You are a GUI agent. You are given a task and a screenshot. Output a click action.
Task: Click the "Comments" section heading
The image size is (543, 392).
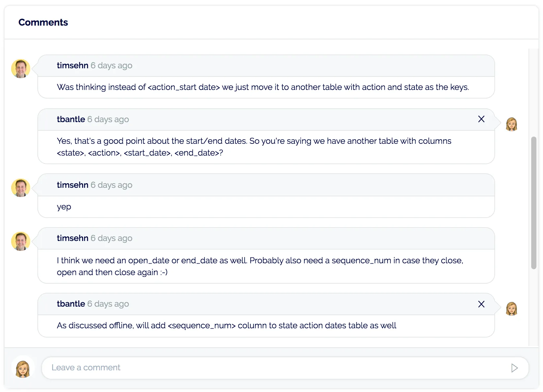pyautogui.click(x=43, y=22)
